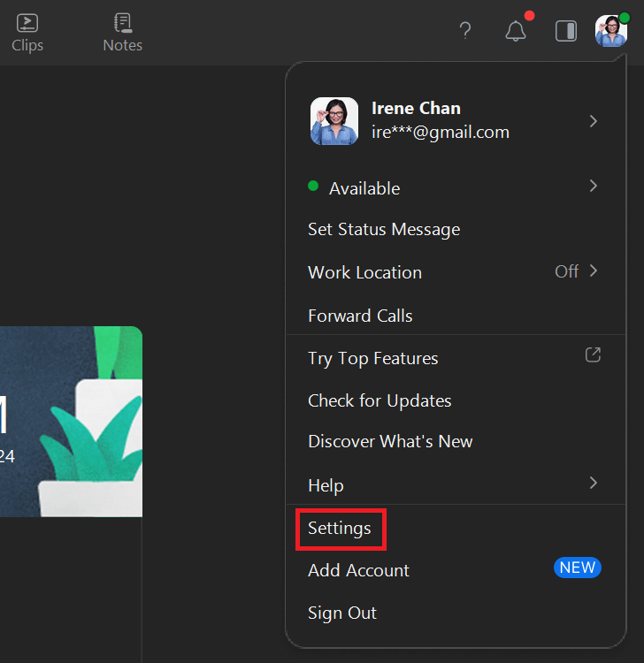Expand the Available status submenu arrow
The width and height of the screenshot is (644, 663).
[x=594, y=186]
